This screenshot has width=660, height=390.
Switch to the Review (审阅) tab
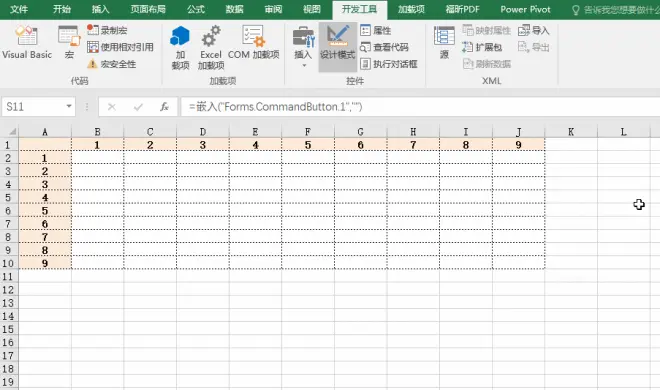[273, 9]
